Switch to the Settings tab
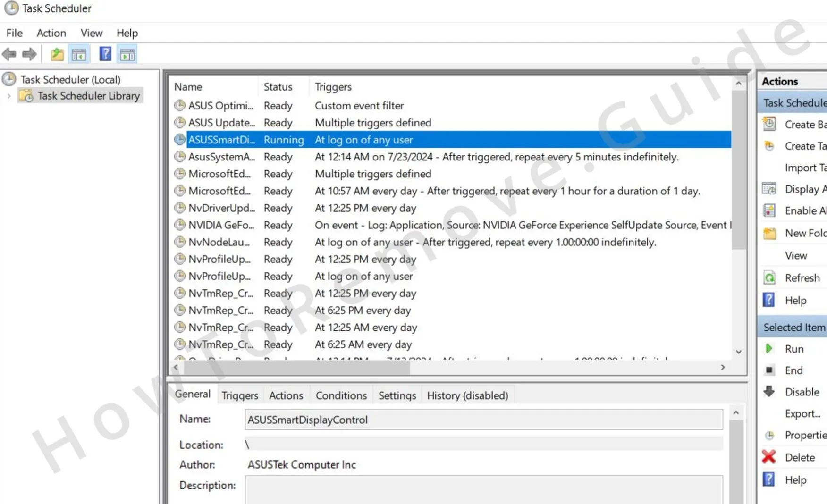This screenshot has height=504, width=827. coord(397,395)
